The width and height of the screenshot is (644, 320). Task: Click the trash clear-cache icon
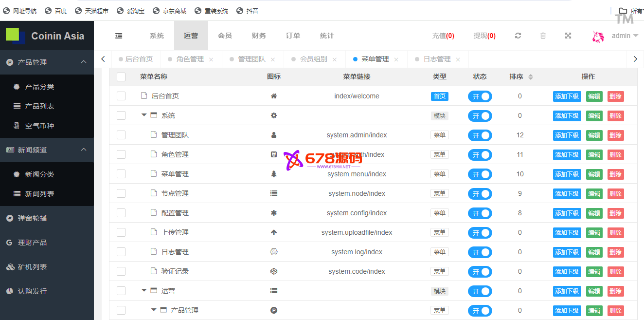[543, 36]
